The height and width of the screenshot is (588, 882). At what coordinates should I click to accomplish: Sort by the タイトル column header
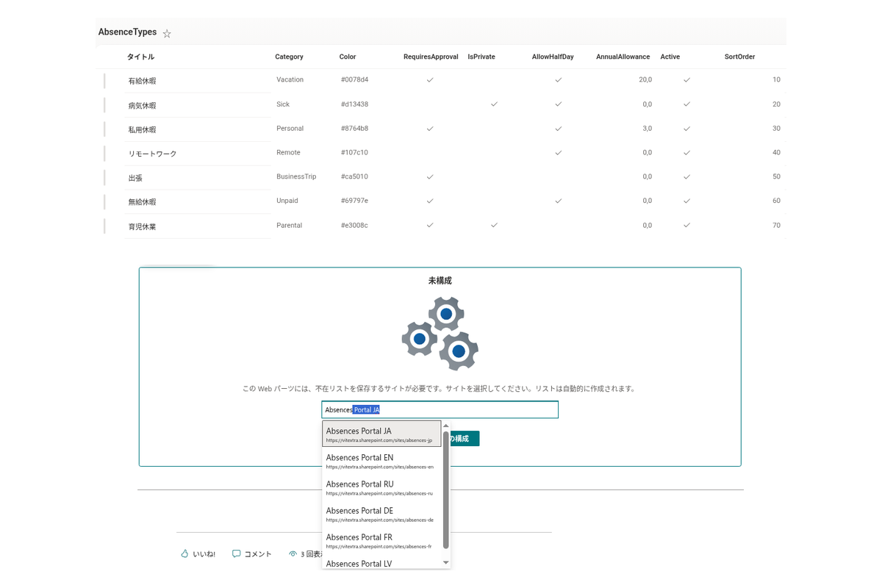(140, 57)
